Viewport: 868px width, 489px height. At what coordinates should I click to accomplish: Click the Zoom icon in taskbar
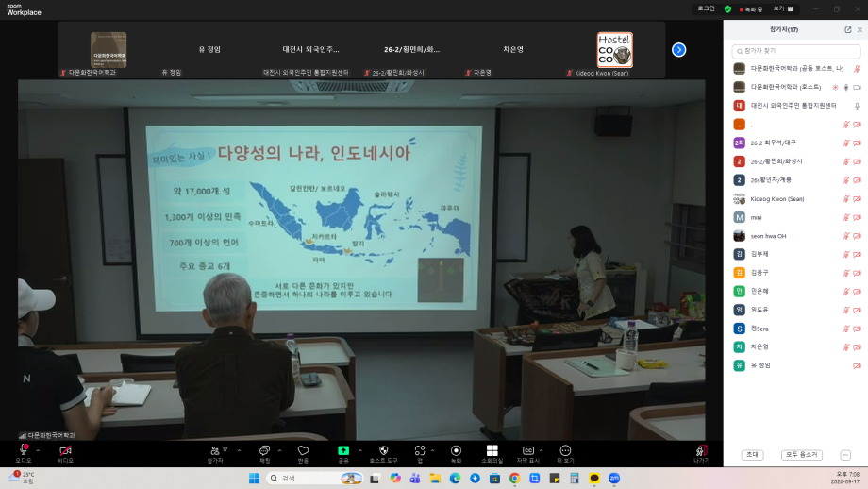coord(614,479)
